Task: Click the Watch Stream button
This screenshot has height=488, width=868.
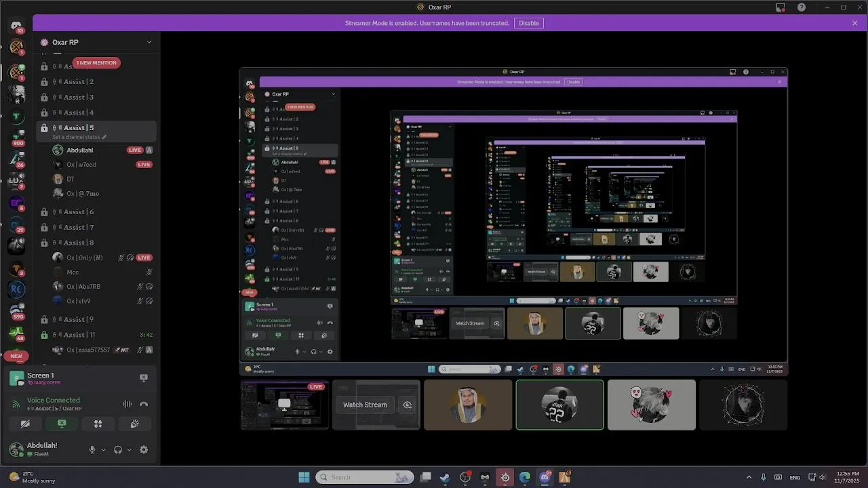Action: (365, 405)
